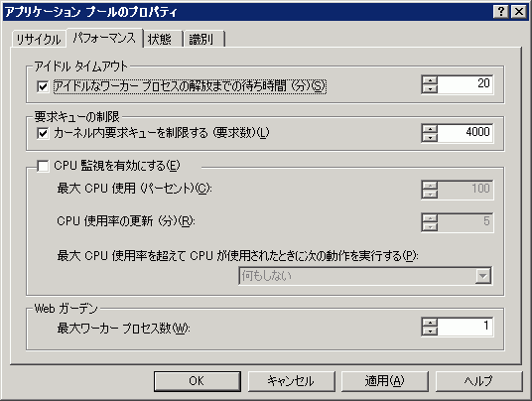Viewport: 532px width, 401px height.
Task: Open the 何もしない action dropdown
Action: [x=365, y=276]
